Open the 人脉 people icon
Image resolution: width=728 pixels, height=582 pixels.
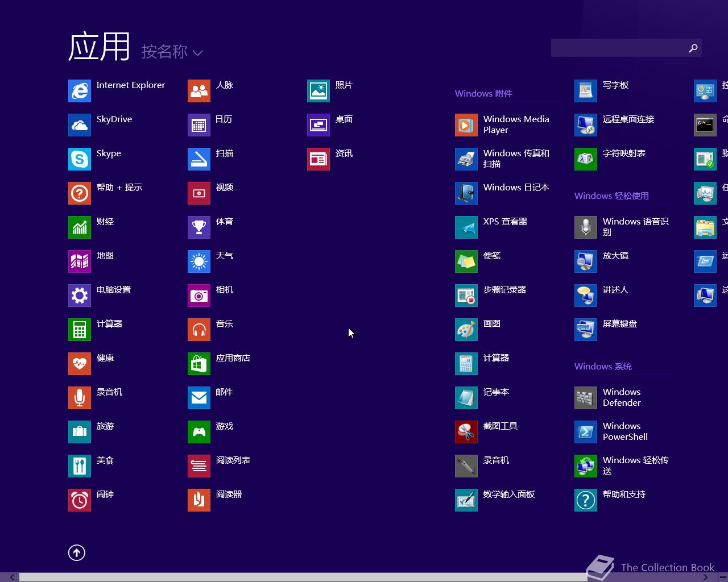(x=199, y=91)
